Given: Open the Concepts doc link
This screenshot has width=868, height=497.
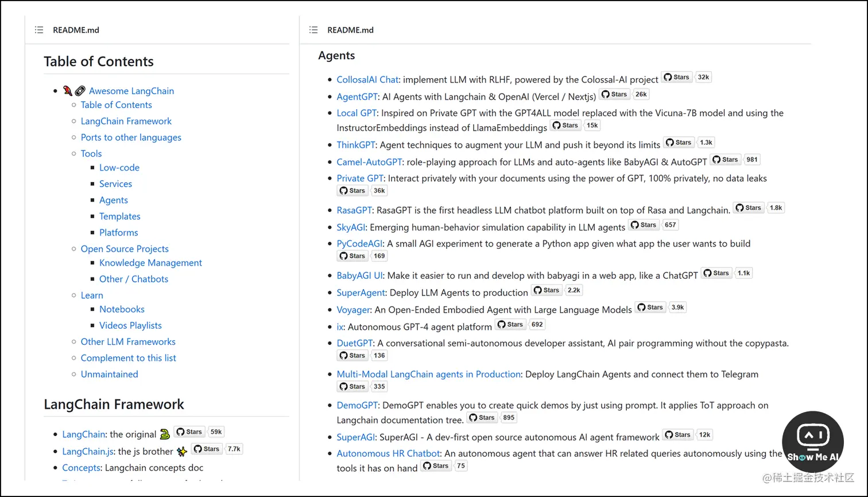Looking at the screenshot, I should coord(81,468).
